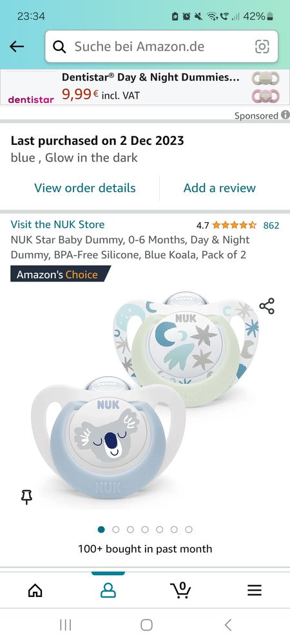Select the fourth image carousel dot
The image size is (290, 644).
[145, 529]
